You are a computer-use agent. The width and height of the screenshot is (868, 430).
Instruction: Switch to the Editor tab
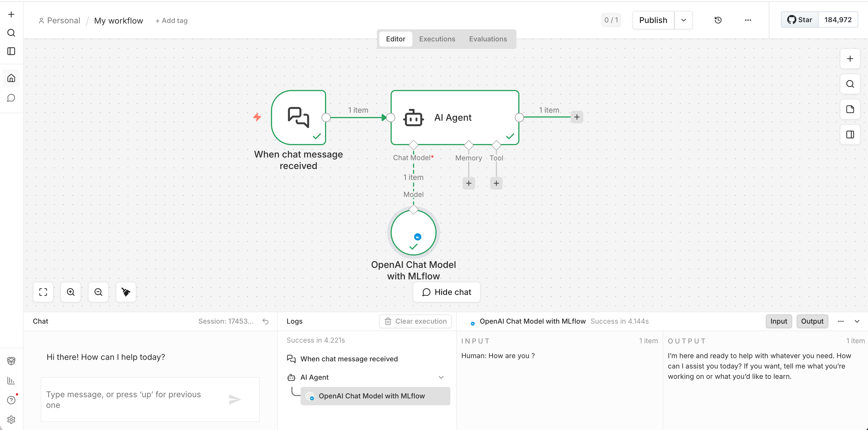click(x=395, y=39)
